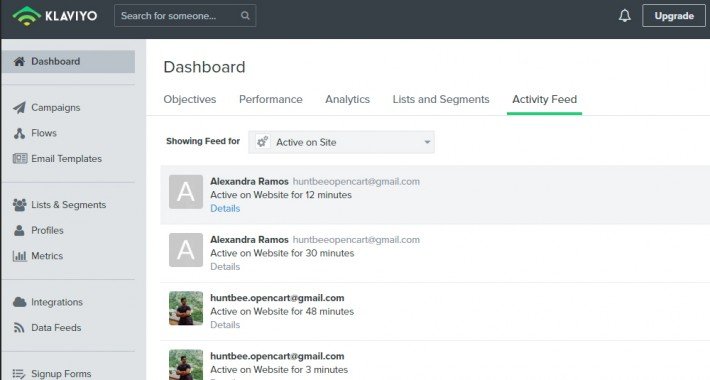The height and width of the screenshot is (380, 710).
Task: Click the Dashboard page heading
Action: (204, 67)
